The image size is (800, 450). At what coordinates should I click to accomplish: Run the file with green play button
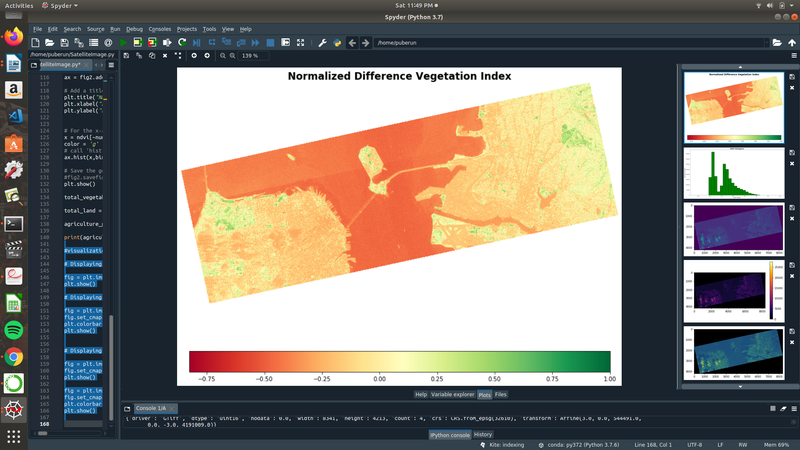pyautogui.click(x=123, y=43)
